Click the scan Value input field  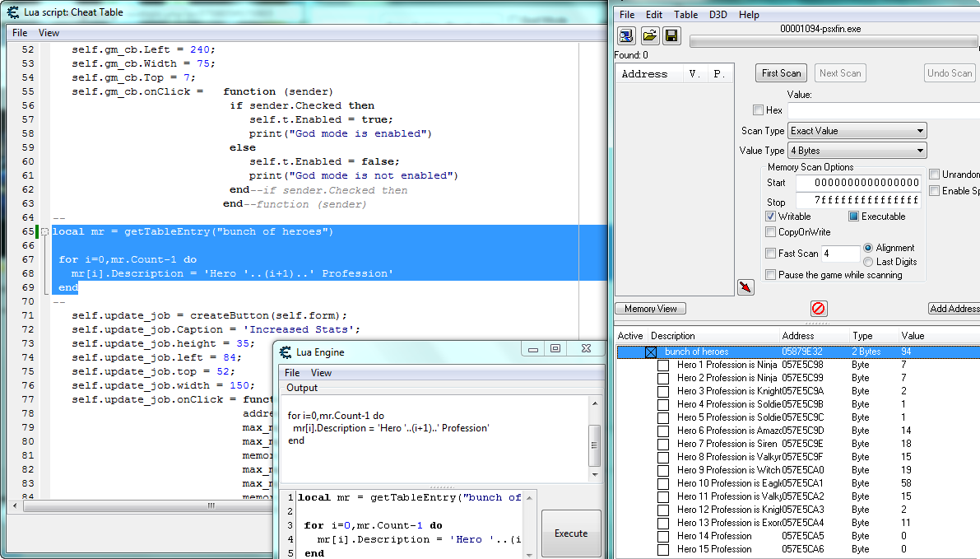(x=882, y=110)
